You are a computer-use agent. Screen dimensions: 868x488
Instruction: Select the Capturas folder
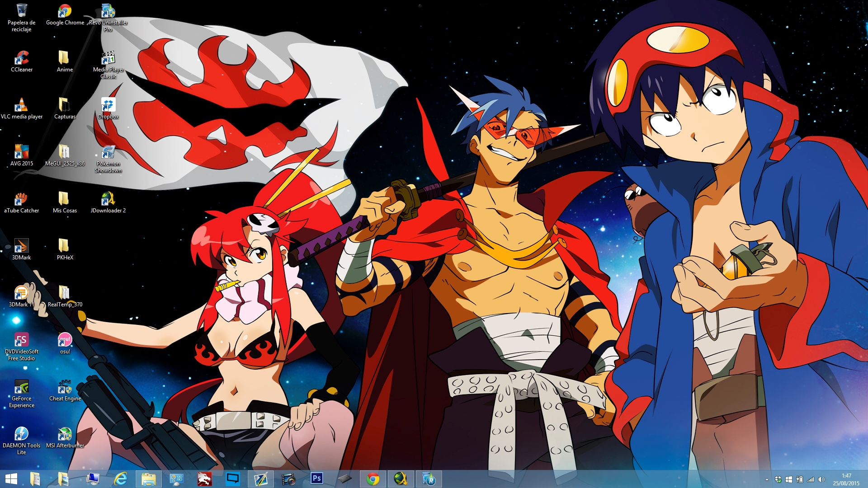coord(65,109)
